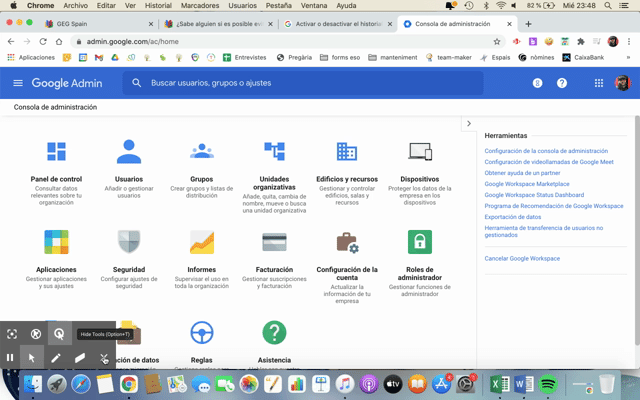Switch to Activar o desactivar el historial tab
This screenshot has width=640, height=400.
point(338,24)
